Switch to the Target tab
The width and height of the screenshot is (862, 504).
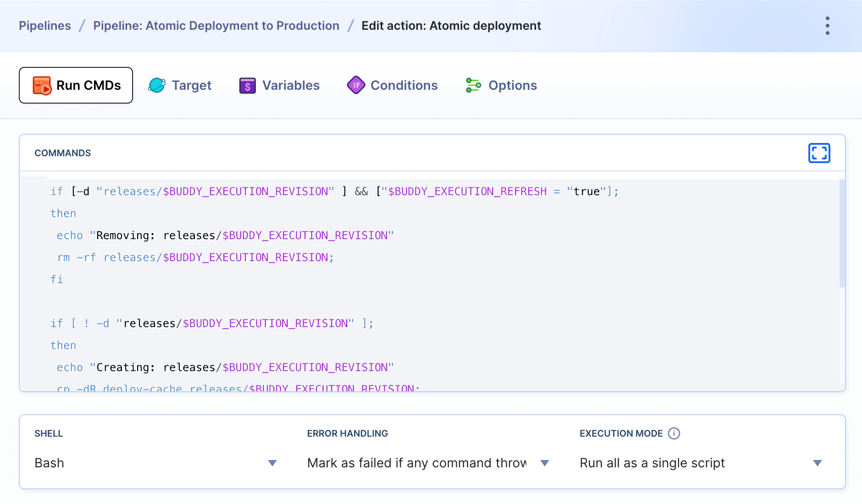(x=192, y=85)
